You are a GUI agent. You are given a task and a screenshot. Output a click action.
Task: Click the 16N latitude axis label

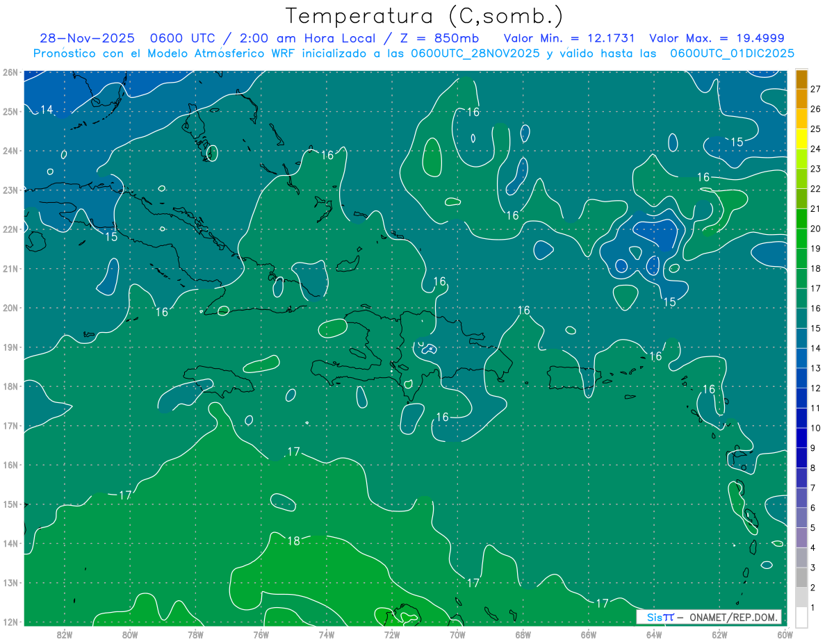[x=10, y=465]
